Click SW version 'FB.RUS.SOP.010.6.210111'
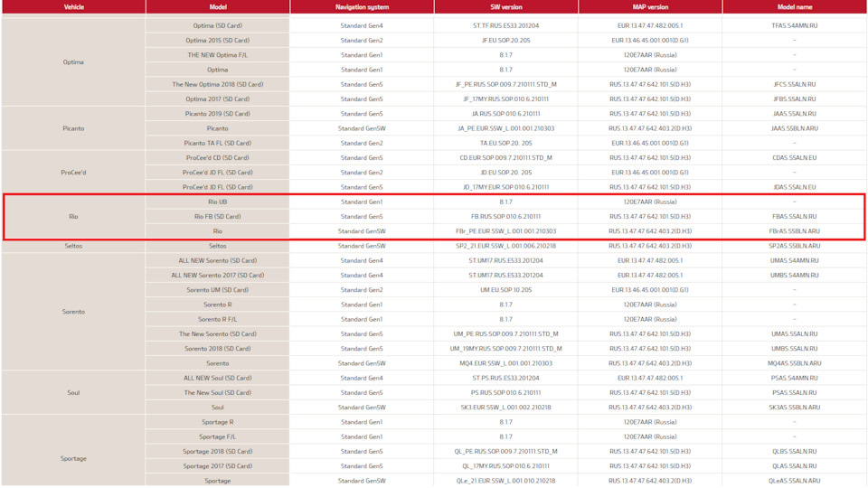Image resolution: width=868 pixels, height=488 pixels. pyautogui.click(x=506, y=216)
